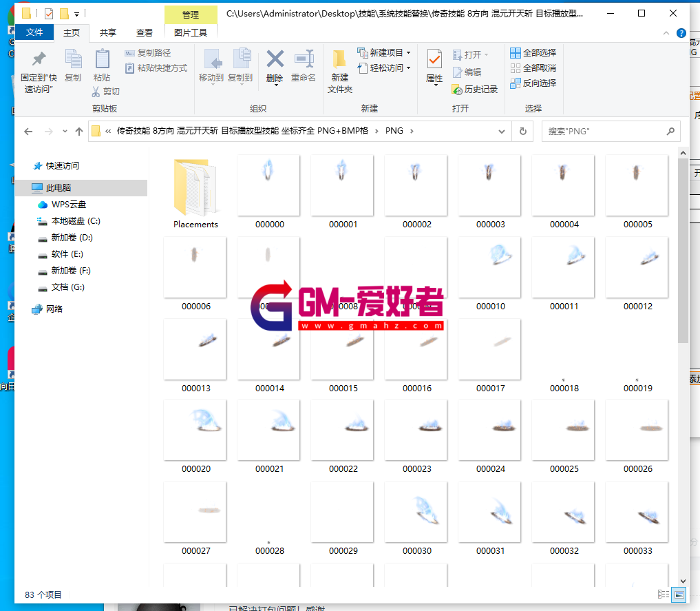Expand the Open (打开) dropdown
The width and height of the screenshot is (700, 611).
(x=486, y=55)
